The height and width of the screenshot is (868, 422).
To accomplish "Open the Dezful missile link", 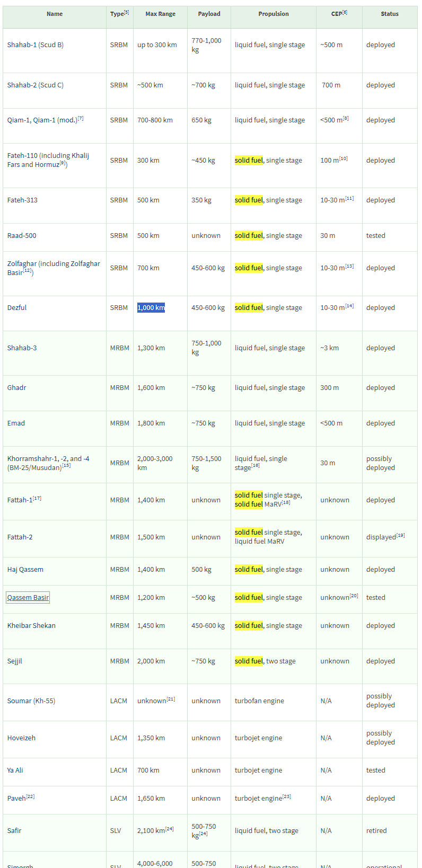I will point(17,308).
